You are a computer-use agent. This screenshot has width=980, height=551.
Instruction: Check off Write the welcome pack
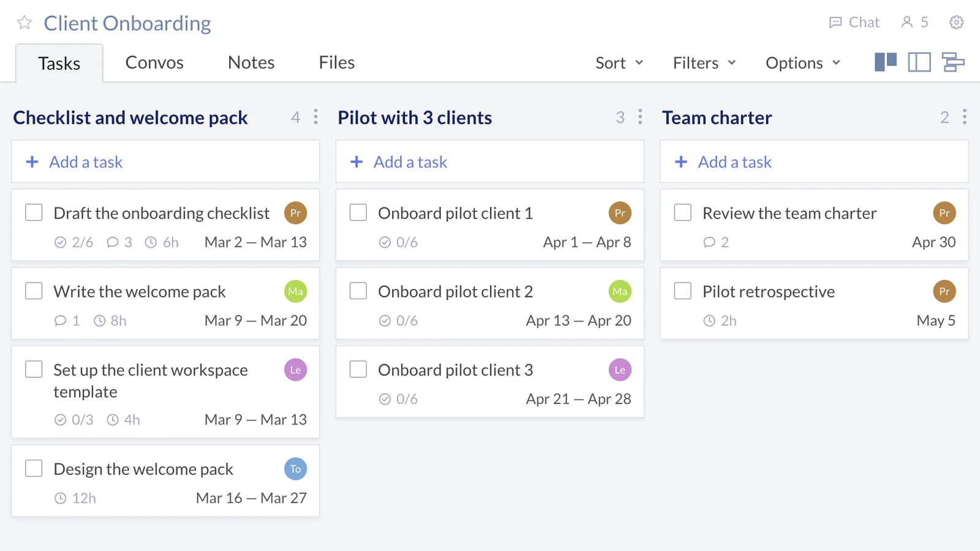point(34,291)
